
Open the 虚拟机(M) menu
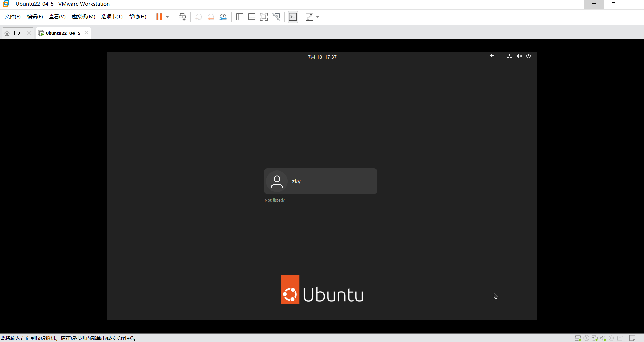coord(83,16)
